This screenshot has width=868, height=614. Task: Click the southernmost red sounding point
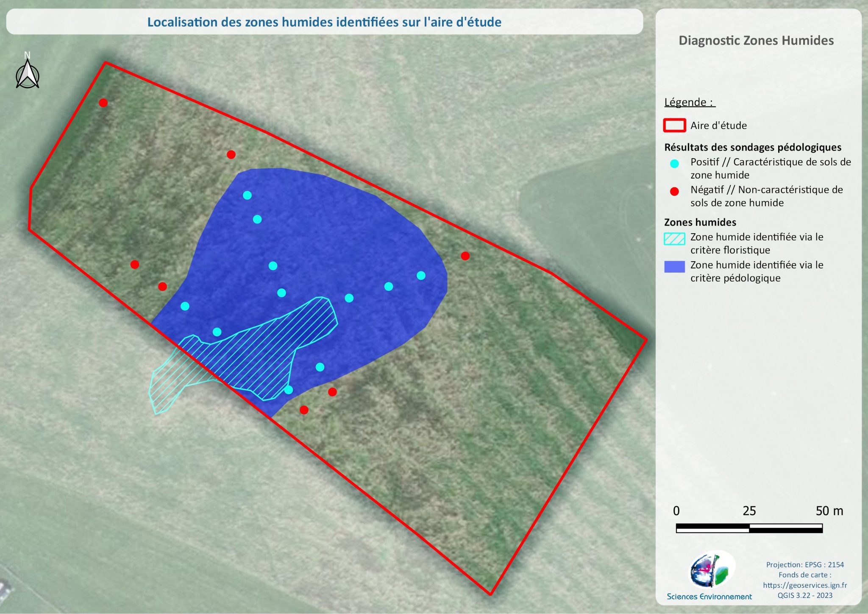point(304,410)
